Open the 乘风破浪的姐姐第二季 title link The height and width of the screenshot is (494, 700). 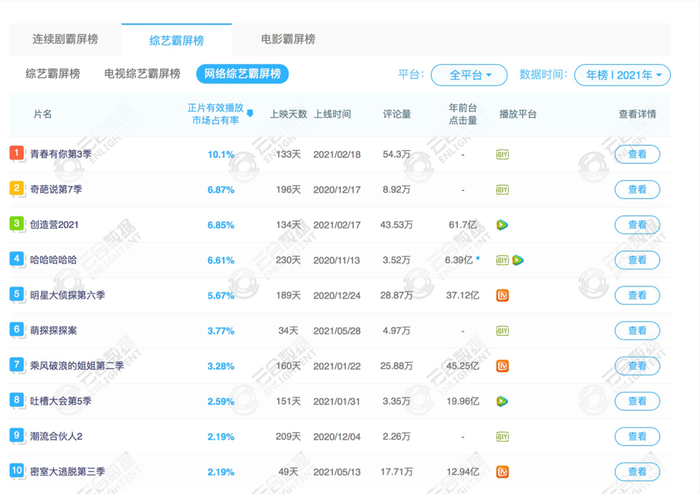[x=77, y=366]
